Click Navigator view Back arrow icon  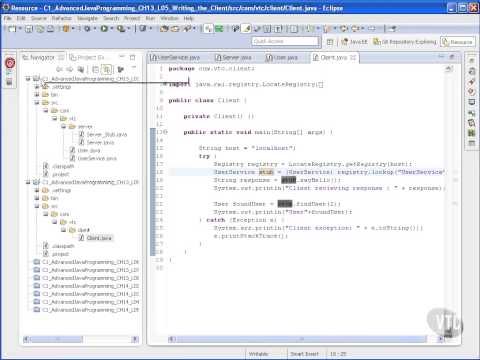[x=59, y=69]
